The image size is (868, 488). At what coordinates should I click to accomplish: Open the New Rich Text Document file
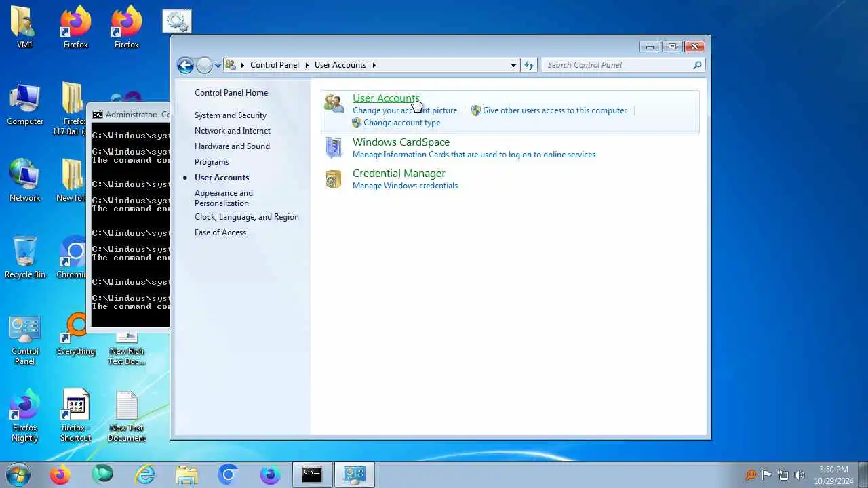coord(127,348)
